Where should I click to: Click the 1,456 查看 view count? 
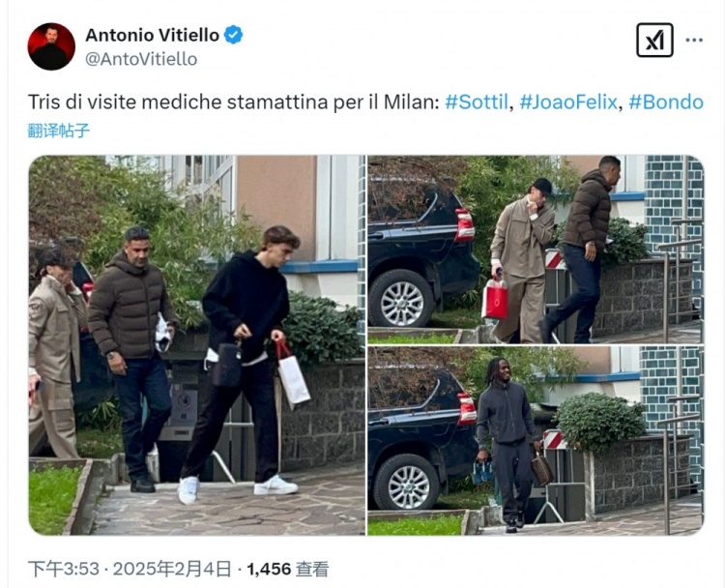[x=288, y=569]
